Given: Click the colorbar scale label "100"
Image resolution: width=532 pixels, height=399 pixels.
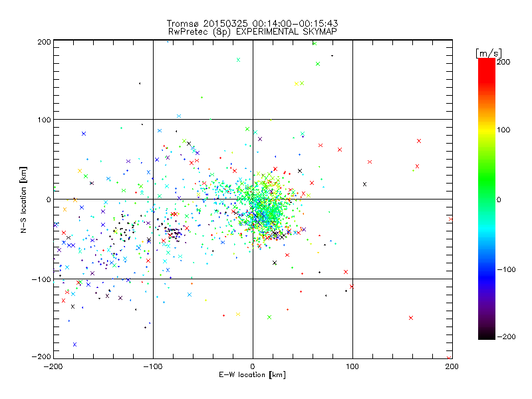Looking at the screenshot, I should point(503,130).
